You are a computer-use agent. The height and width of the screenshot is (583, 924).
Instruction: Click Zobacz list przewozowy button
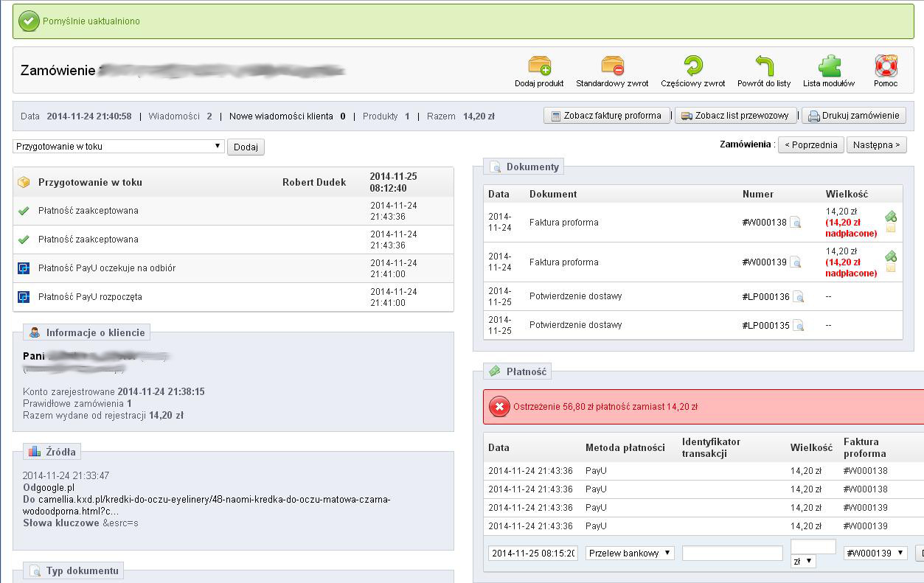pyautogui.click(x=736, y=116)
